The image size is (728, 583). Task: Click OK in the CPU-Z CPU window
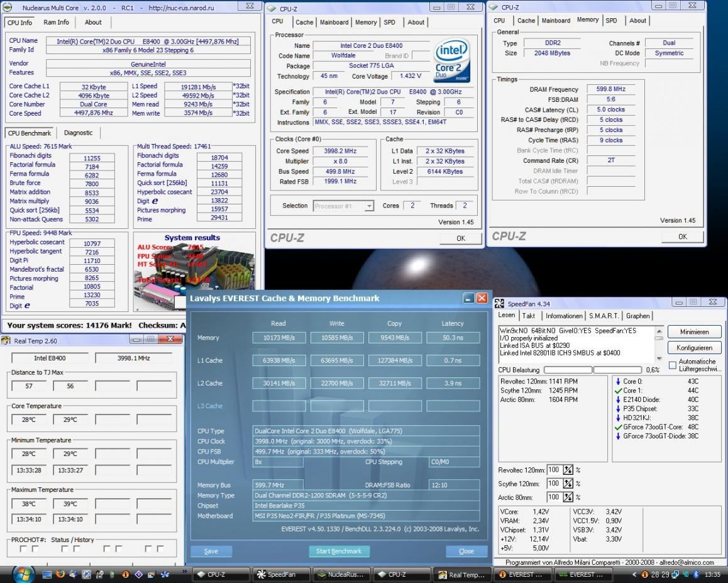pyautogui.click(x=461, y=238)
